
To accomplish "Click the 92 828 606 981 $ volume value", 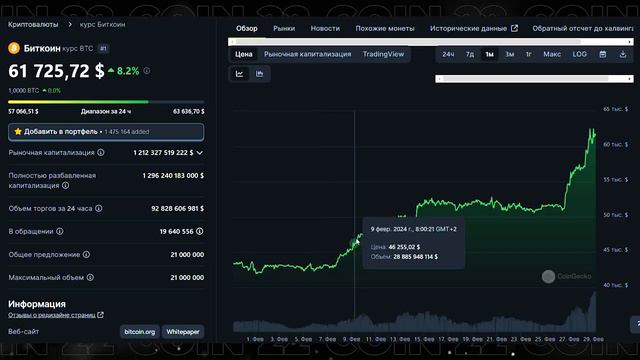I will 178,208.
